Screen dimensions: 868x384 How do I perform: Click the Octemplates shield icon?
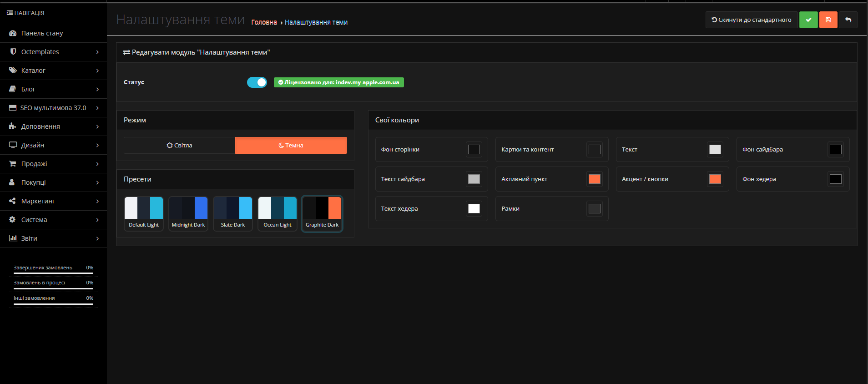tap(13, 52)
